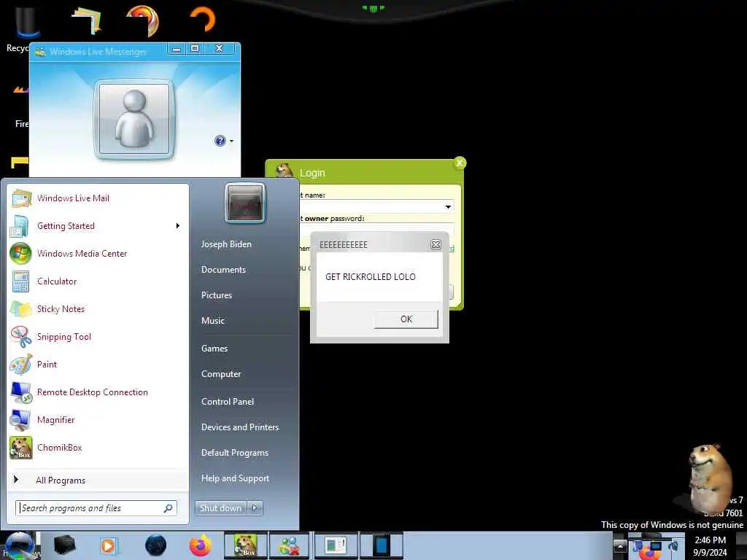The image size is (747, 560).
Task: Click the Messenger help icon
Action: point(220,141)
